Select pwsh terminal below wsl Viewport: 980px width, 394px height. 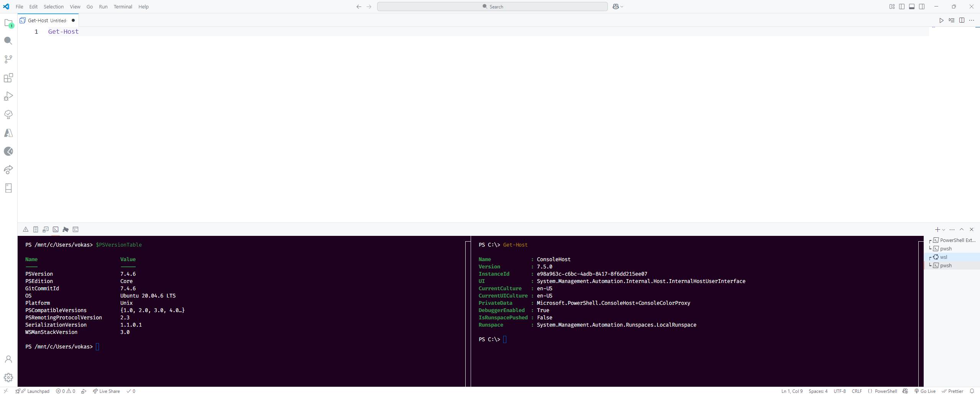click(952, 265)
